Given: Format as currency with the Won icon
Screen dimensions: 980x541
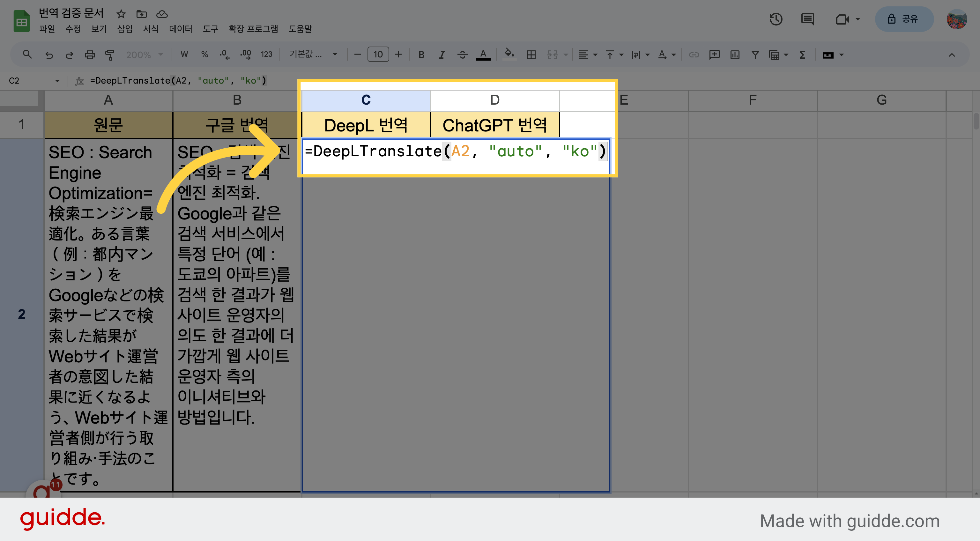Looking at the screenshot, I should coord(184,55).
